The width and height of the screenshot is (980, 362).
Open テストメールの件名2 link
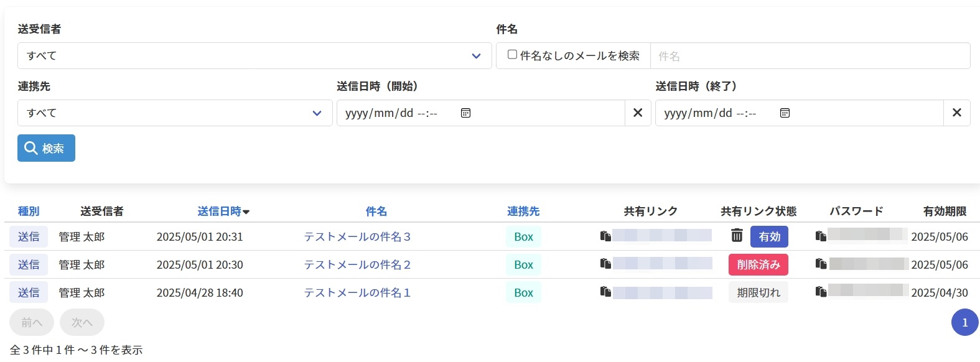pyautogui.click(x=357, y=264)
